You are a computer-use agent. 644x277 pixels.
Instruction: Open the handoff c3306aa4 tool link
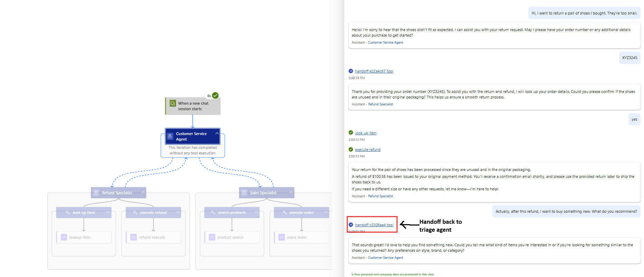click(x=374, y=225)
